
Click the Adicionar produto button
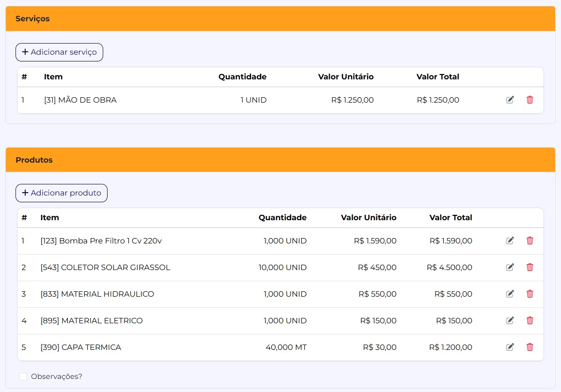click(62, 193)
